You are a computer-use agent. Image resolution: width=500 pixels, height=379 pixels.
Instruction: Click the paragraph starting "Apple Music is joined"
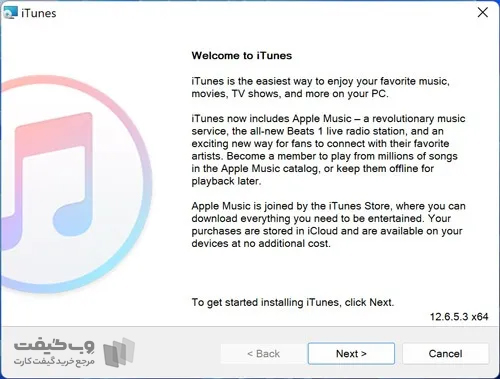(x=328, y=225)
